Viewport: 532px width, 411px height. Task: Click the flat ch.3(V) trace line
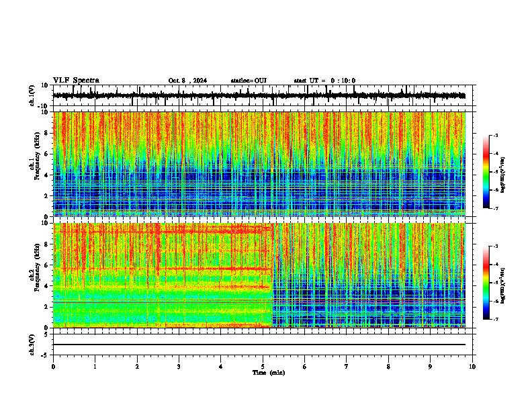tap(259, 345)
